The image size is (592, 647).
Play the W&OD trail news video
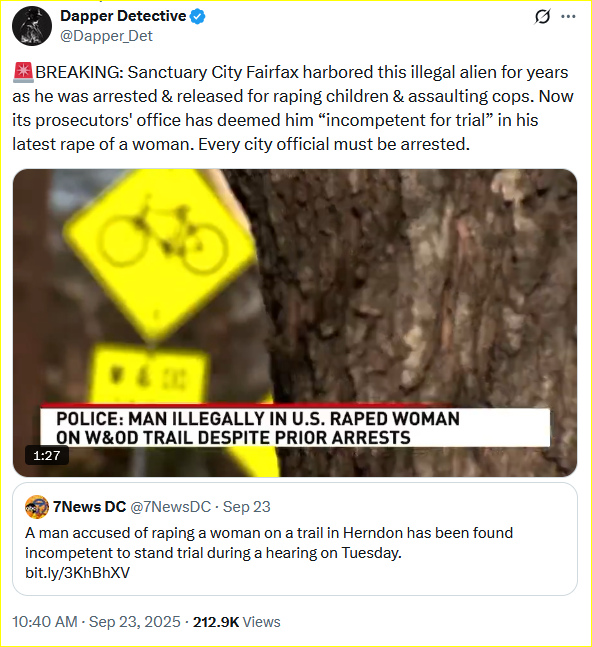tap(295, 323)
